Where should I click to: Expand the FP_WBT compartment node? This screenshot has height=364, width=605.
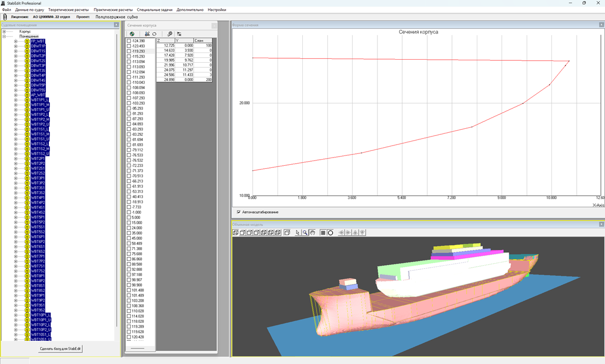15,41
